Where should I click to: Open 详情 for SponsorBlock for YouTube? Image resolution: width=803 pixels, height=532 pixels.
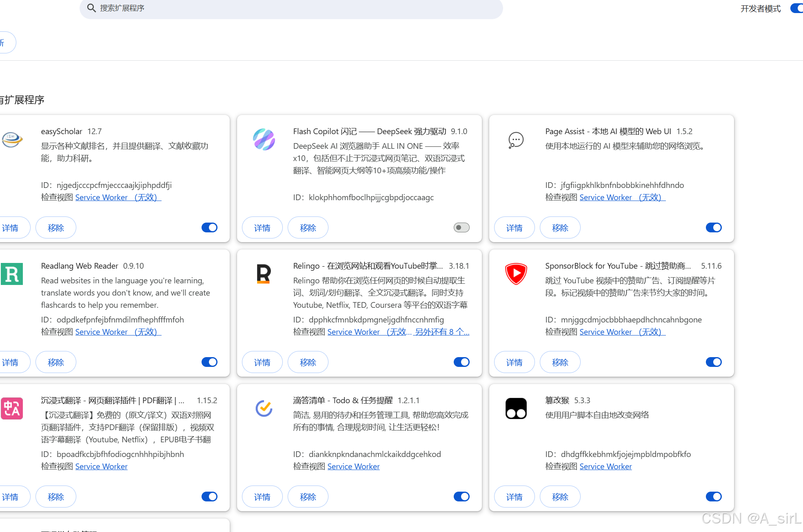[514, 362]
